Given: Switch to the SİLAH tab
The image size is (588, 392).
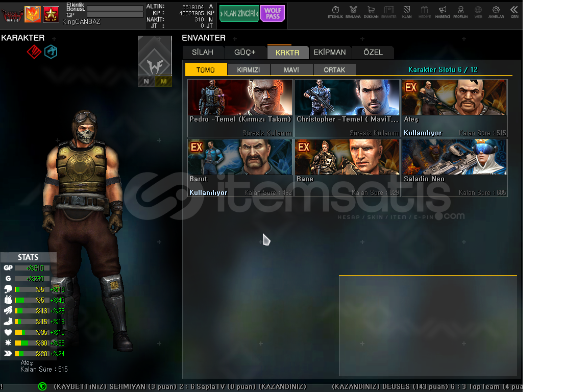Looking at the screenshot, I should pos(203,53).
